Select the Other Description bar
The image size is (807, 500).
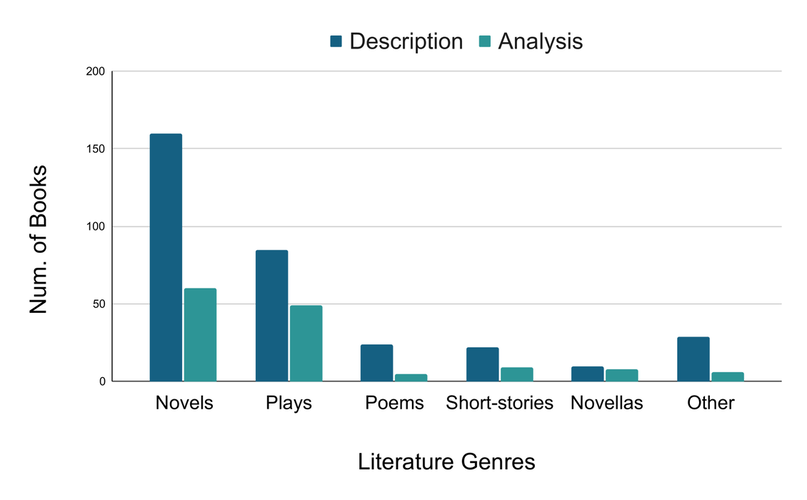[693, 359]
